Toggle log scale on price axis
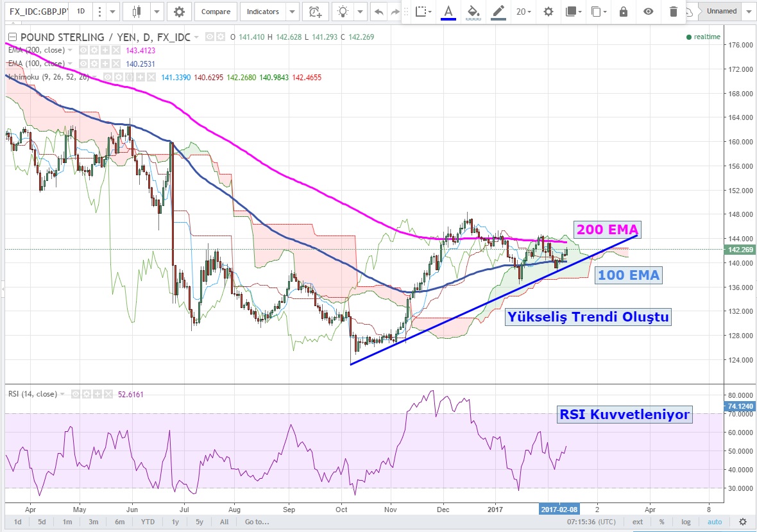Screen dimensions: 757x532 click(686, 522)
